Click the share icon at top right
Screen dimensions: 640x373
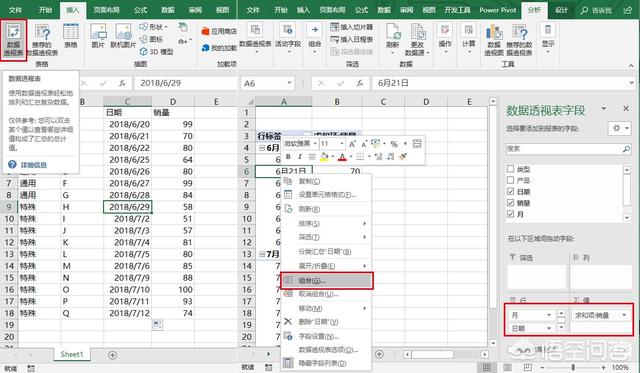tap(628, 10)
